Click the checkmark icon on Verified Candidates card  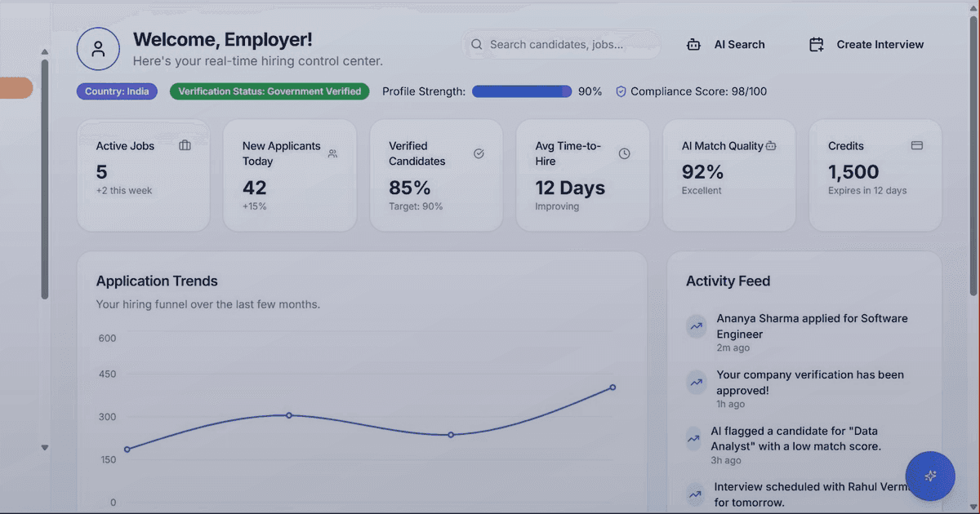[x=479, y=153]
